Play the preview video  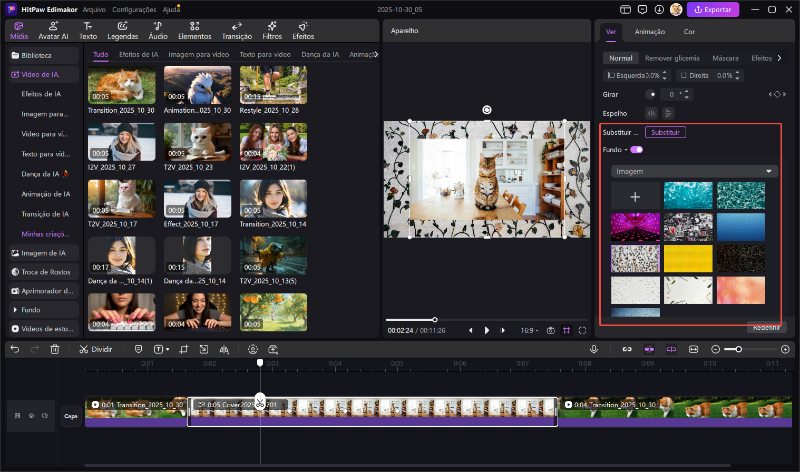click(x=486, y=331)
